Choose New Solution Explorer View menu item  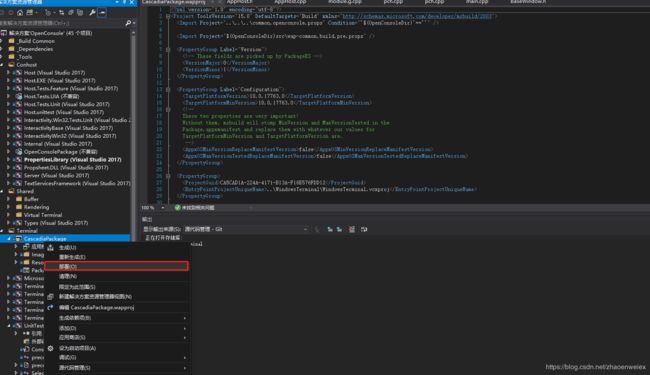[x=116, y=297]
